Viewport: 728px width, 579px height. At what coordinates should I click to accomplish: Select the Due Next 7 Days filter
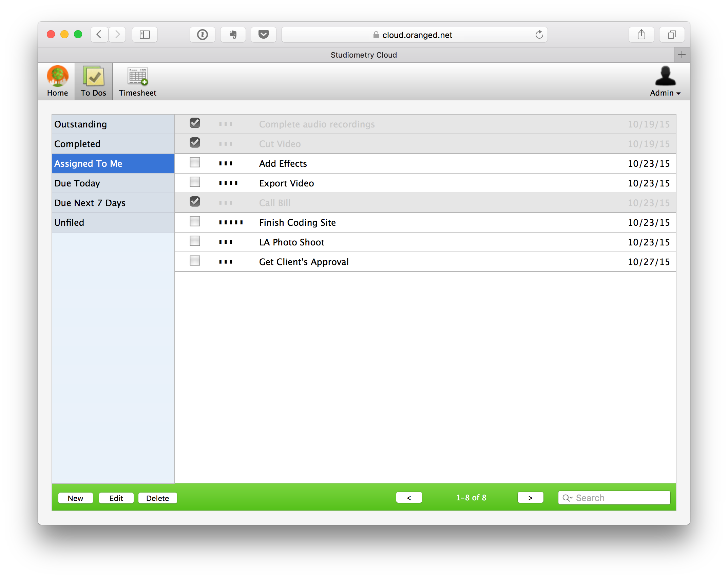pyautogui.click(x=113, y=203)
